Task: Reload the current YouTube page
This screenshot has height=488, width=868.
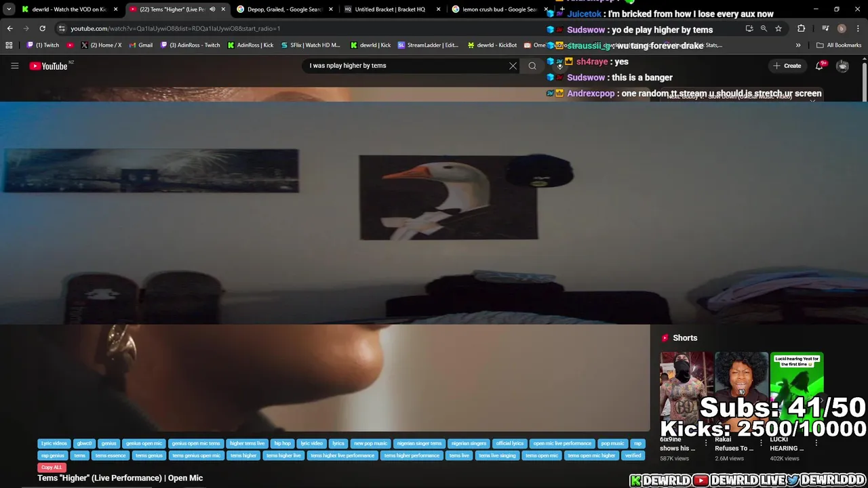Action: [x=42, y=28]
